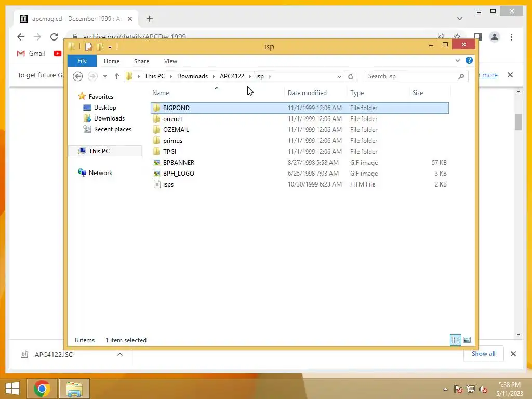Open Gmail bookmark in Chrome
This screenshot has height=399, width=532.
31,54
